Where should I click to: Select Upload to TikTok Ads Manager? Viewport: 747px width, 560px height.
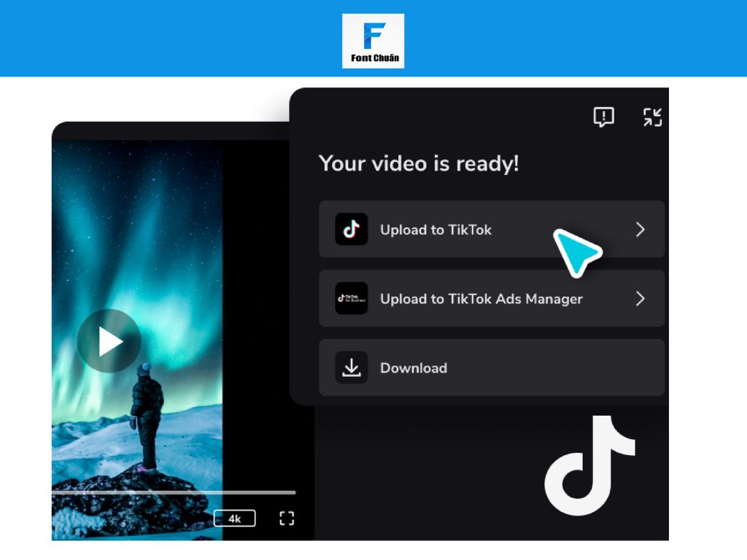point(492,298)
